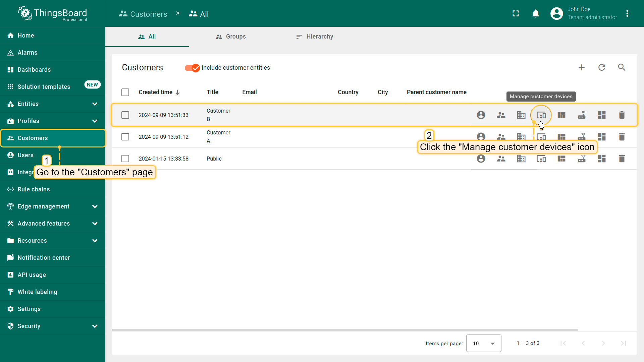Toggle fullscreen mode icon
This screenshot has width=644, height=362.
(516, 13)
